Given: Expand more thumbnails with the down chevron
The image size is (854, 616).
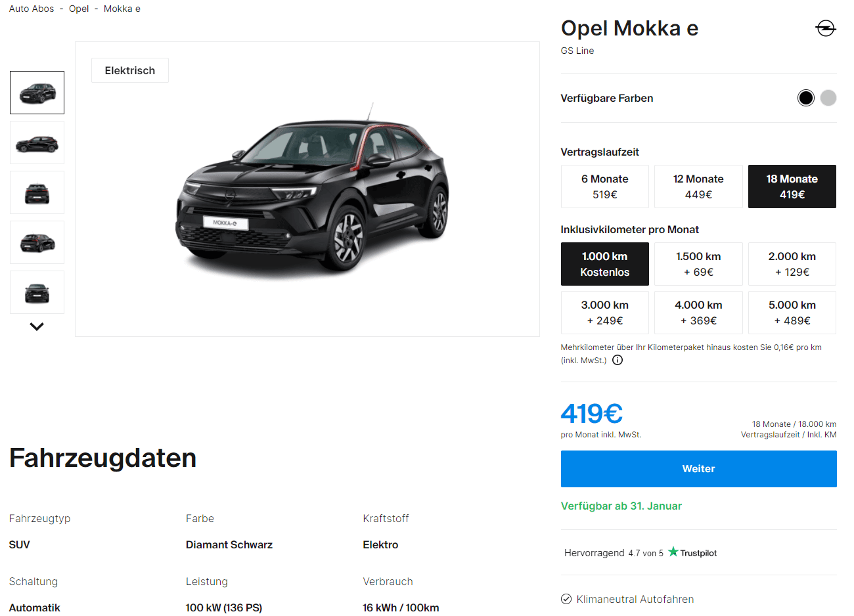Looking at the screenshot, I should click(x=37, y=326).
